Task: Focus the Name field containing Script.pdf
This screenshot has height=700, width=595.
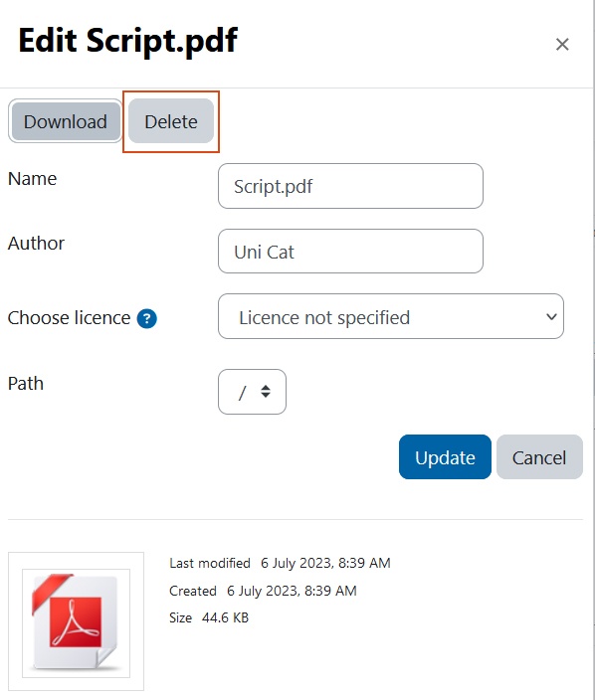Action: tap(350, 186)
